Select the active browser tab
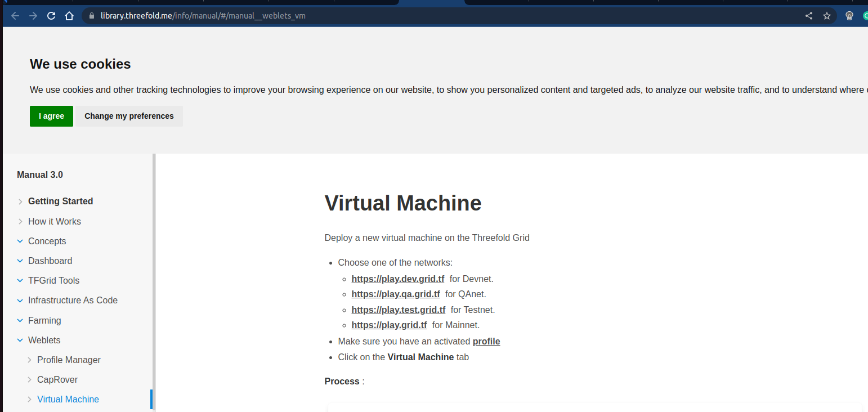868x412 pixels. coord(431,2)
